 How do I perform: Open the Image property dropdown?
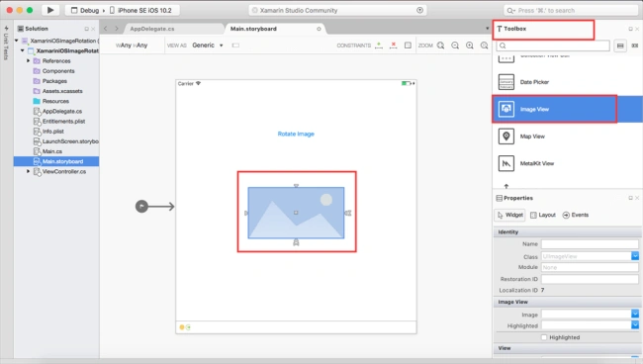point(635,314)
